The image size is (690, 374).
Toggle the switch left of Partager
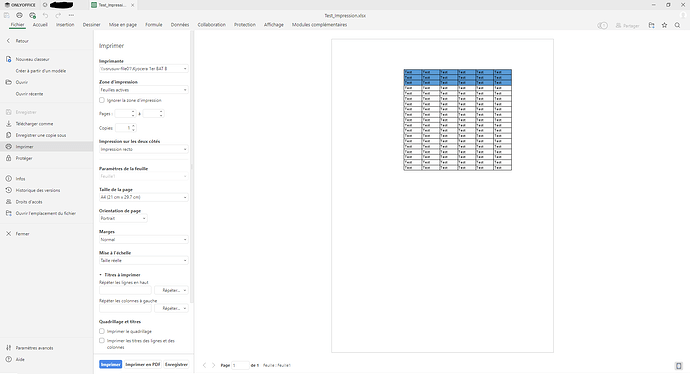click(602, 26)
